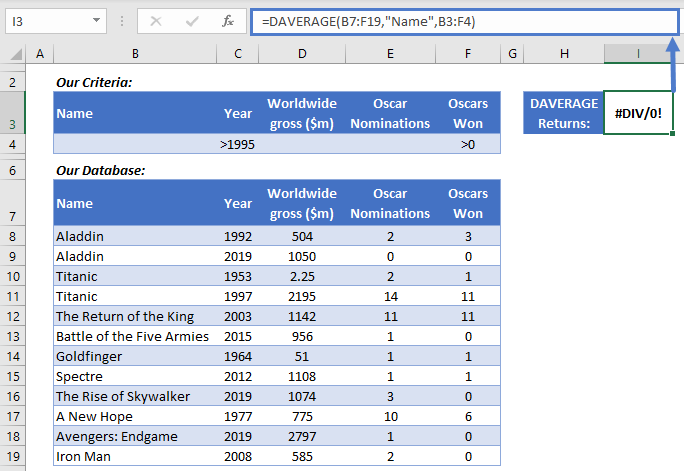Screen dimensions: 684x471
Task: Select column G header
Action: [x=512, y=54]
